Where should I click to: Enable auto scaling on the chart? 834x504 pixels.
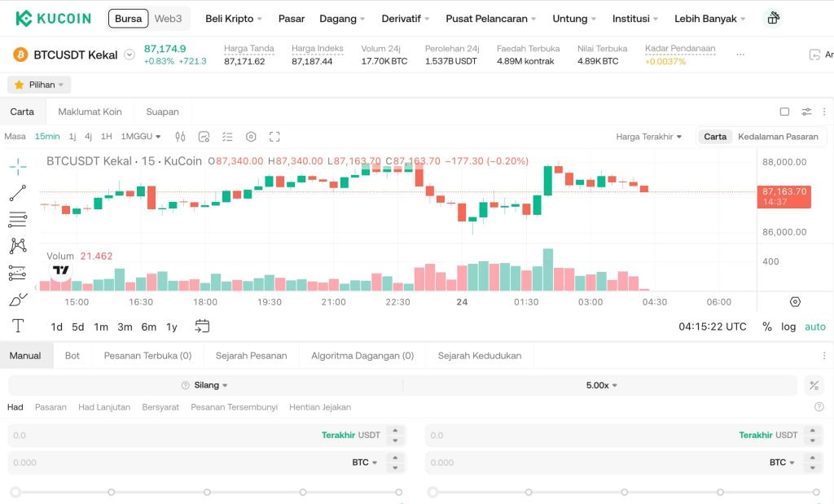814,326
